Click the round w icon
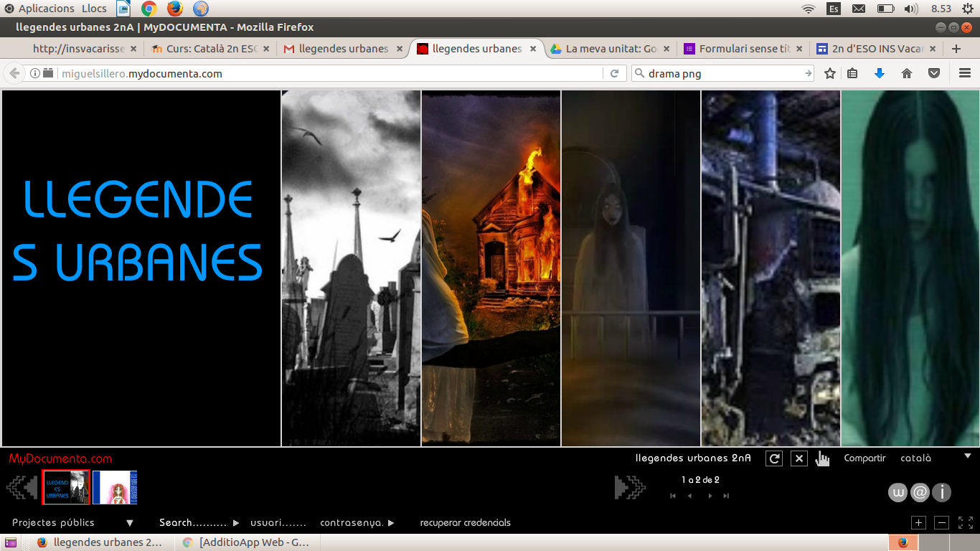This screenshot has width=980, height=551. click(897, 492)
